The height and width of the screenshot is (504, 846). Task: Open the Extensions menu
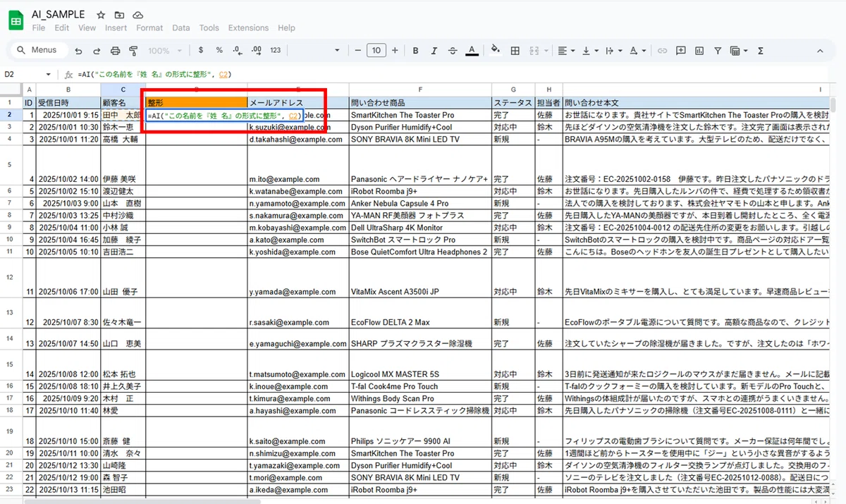(x=248, y=28)
